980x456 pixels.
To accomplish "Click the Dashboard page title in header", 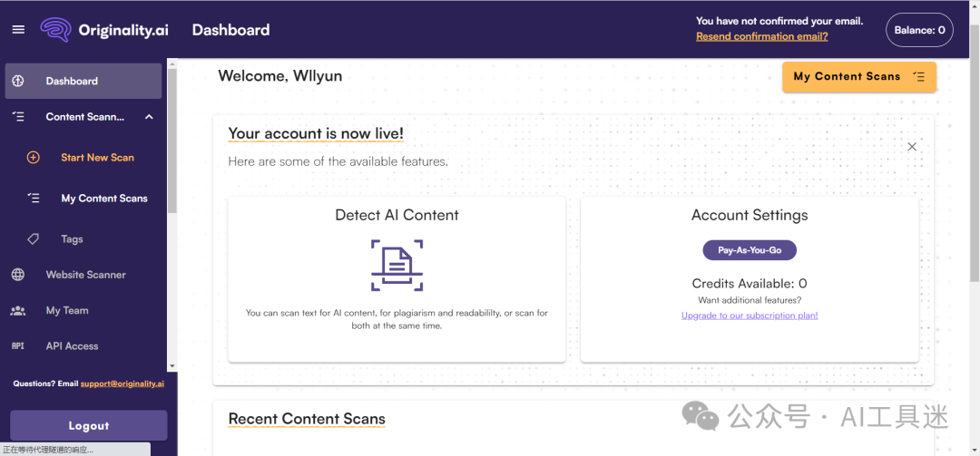I will [x=230, y=29].
